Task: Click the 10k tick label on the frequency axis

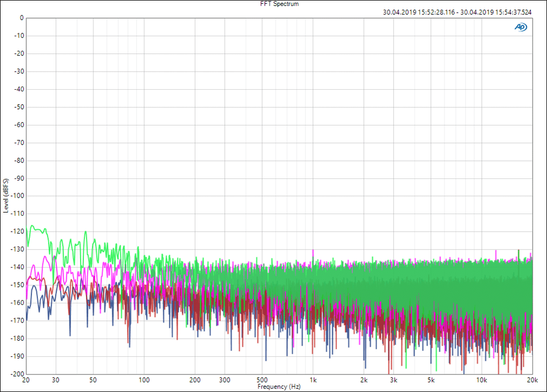Action: (482, 380)
